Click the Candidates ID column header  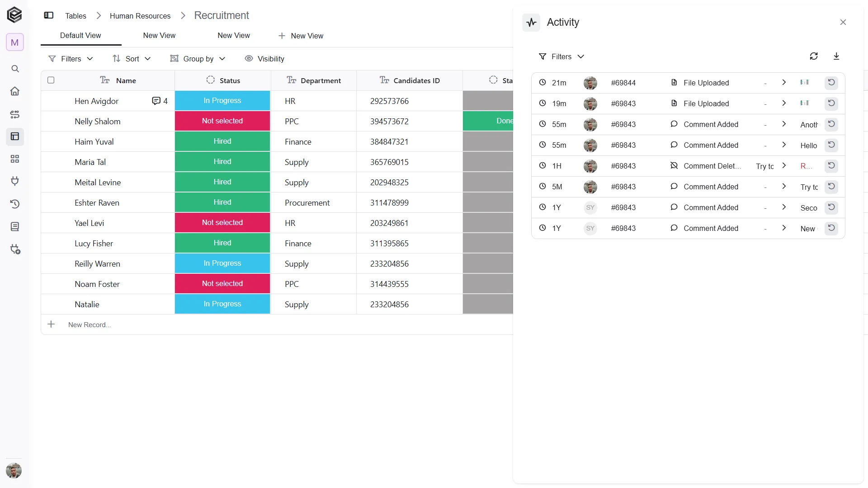(410, 80)
